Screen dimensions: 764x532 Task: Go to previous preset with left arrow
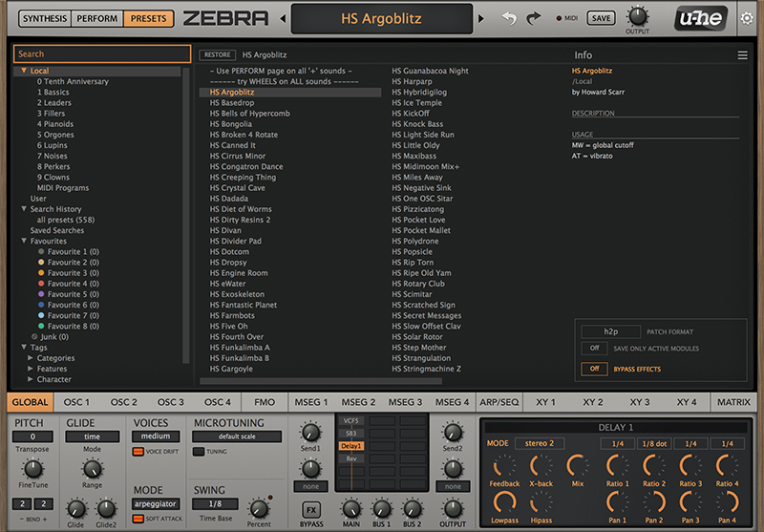tap(282, 18)
